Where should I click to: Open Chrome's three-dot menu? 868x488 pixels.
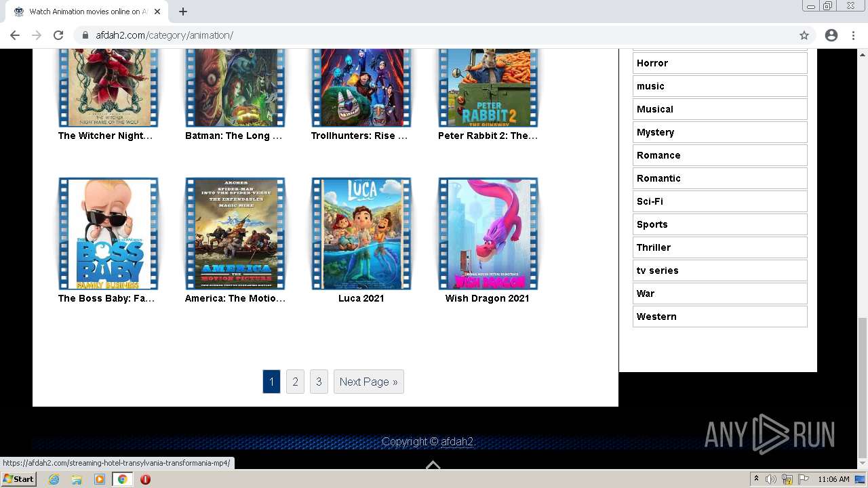tap(853, 35)
